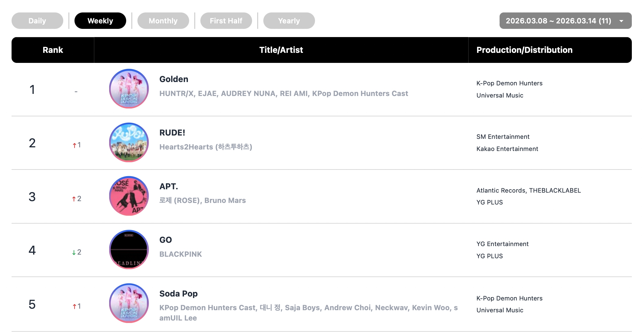
Task: Switch to the Monthly chart tab
Action: point(163,21)
